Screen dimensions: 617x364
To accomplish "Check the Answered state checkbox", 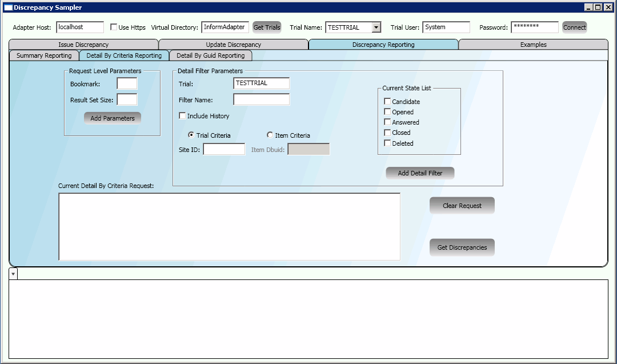I will tap(387, 122).
